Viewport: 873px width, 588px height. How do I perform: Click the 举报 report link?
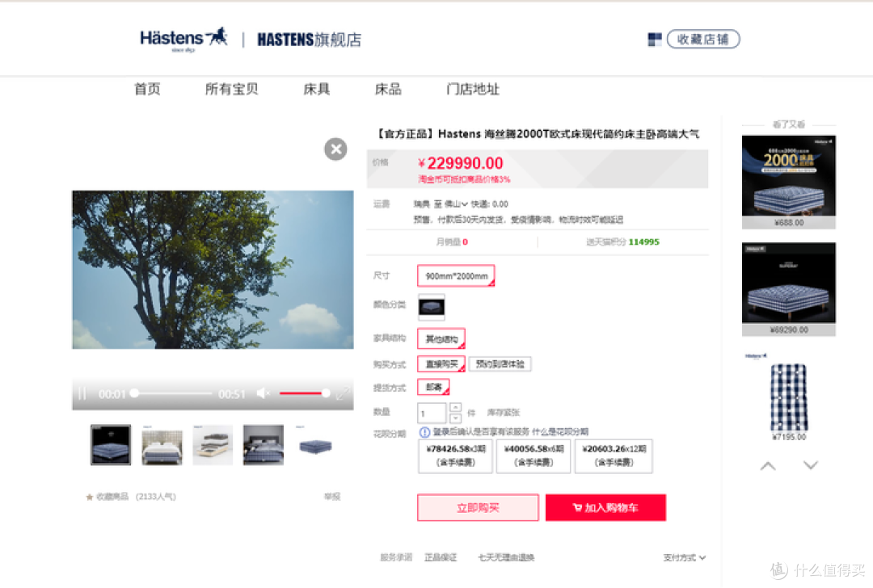click(332, 496)
